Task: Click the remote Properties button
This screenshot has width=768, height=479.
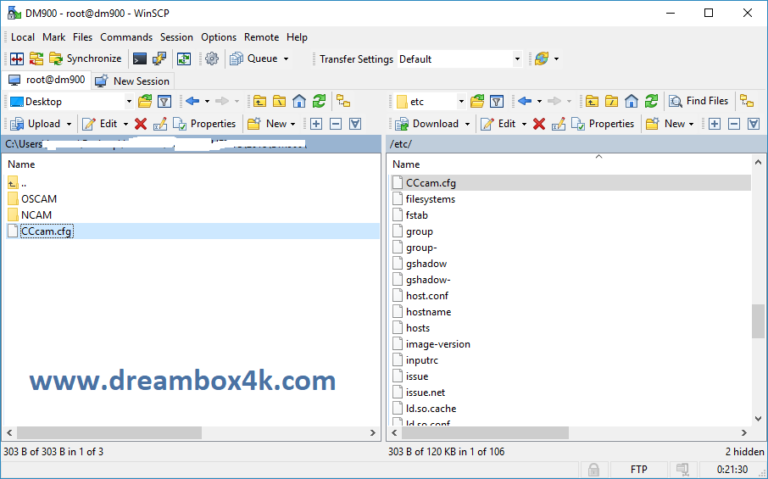Action: click(603, 124)
